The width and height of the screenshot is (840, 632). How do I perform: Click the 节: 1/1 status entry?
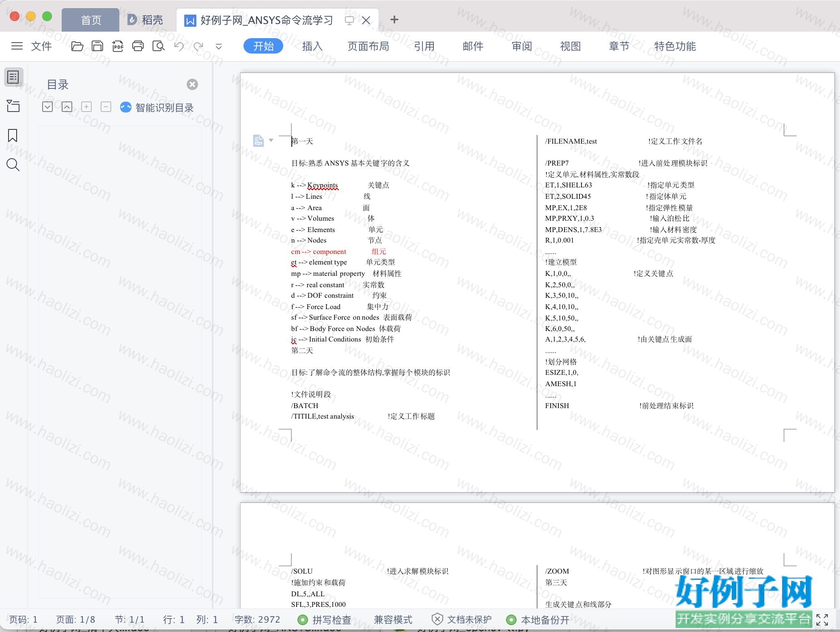point(130,620)
